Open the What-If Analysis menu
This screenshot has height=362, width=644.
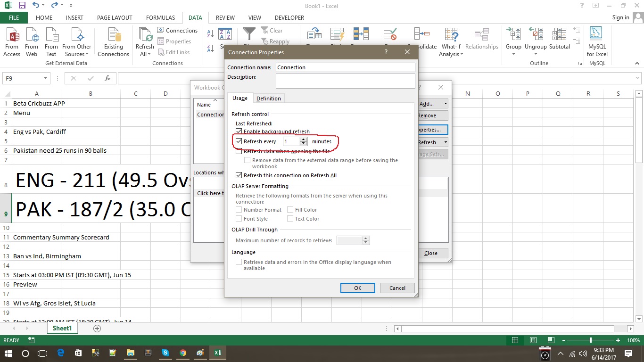tap(451, 42)
